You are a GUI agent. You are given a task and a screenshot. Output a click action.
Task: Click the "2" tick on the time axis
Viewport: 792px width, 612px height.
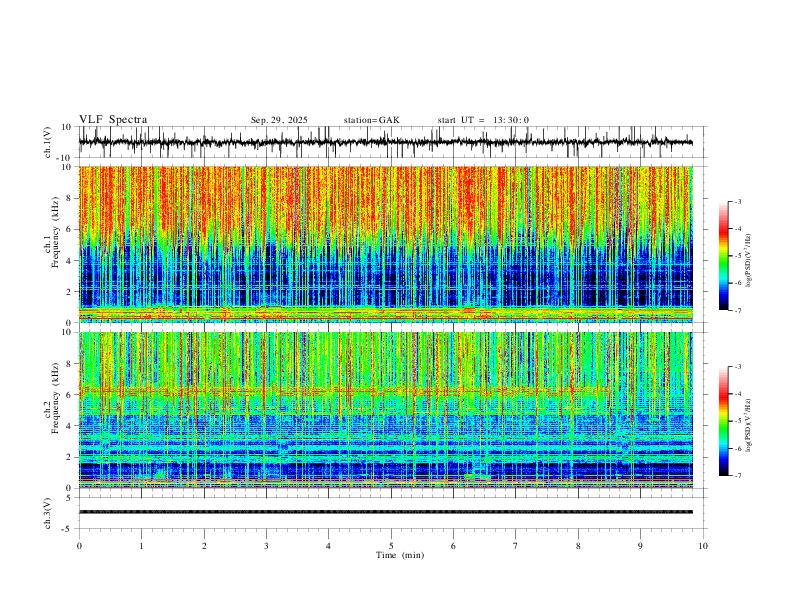pos(204,546)
